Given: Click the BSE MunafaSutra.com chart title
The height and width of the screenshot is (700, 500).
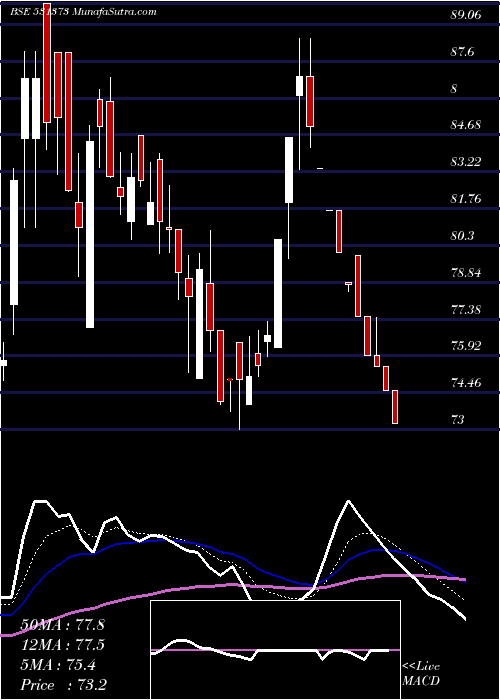Looking at the screenshot, I should pos(83,12).
